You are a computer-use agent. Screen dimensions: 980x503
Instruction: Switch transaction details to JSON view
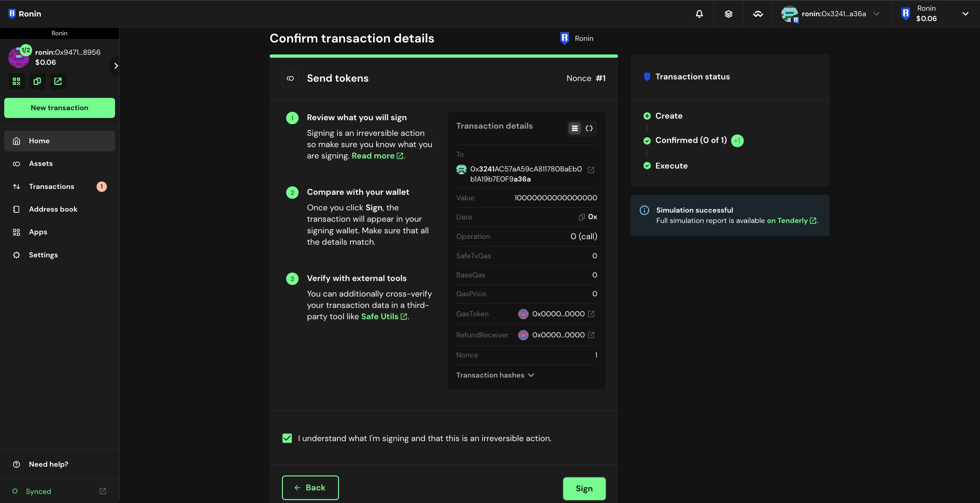(589, 128)
